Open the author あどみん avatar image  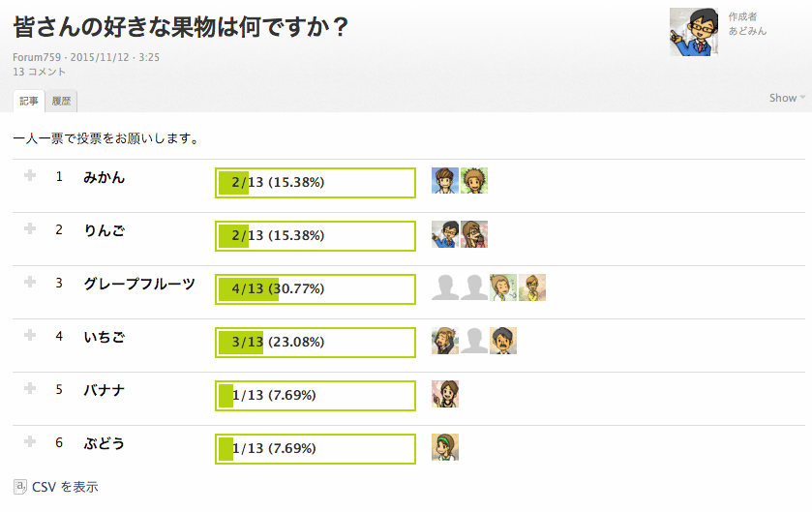pyautogui.click(x=694, y=32)
